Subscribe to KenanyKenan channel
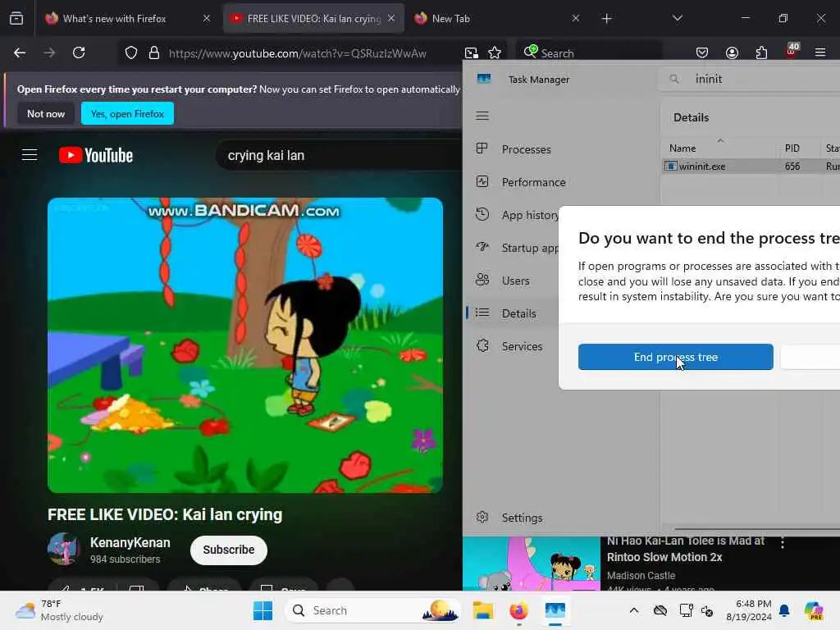This screenshot has width=840, height=630. pyautogui.click(x=229, y=550)
